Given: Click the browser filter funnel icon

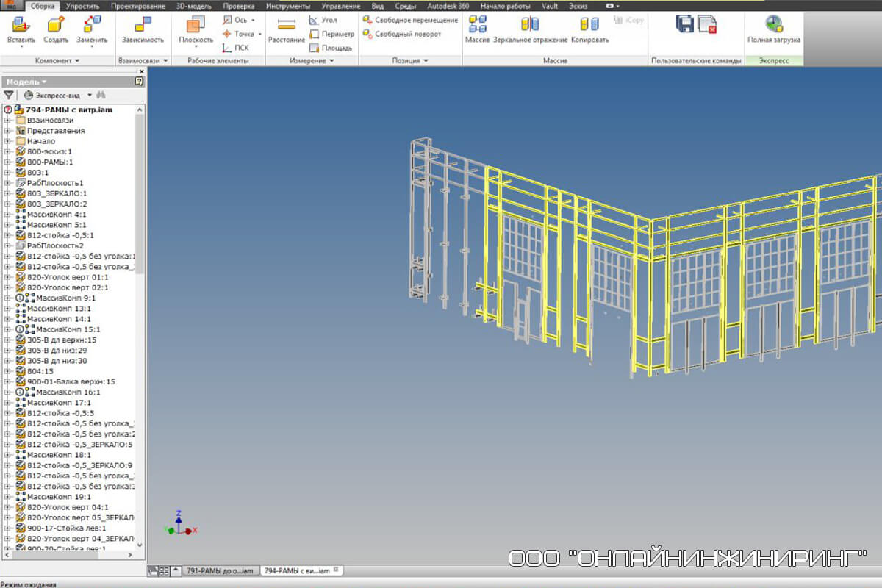Looking at the screenshot, I should 9,95.
